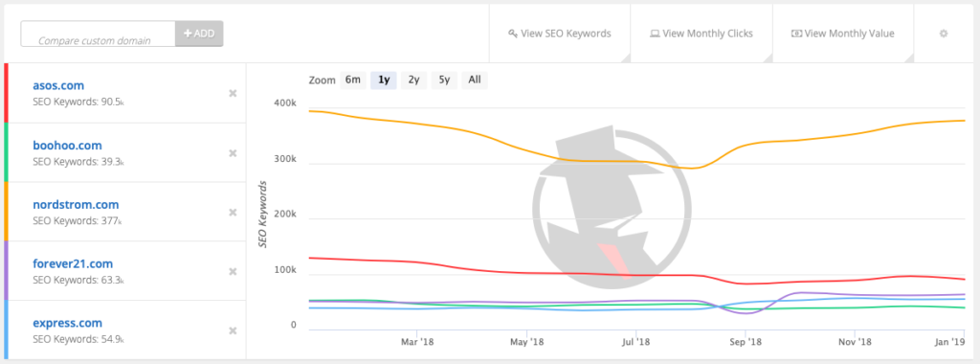Screen dimensions: 980x364
Task: Set chart zoom to 5y
Action: [x=444, y=80]
